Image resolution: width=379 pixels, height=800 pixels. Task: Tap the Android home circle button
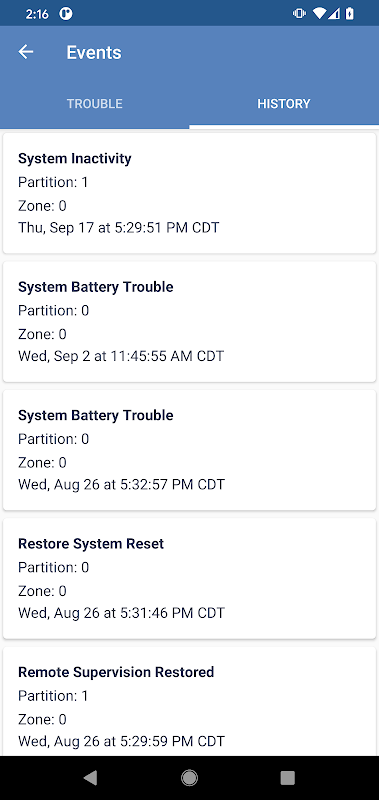[x=189, y=778]
